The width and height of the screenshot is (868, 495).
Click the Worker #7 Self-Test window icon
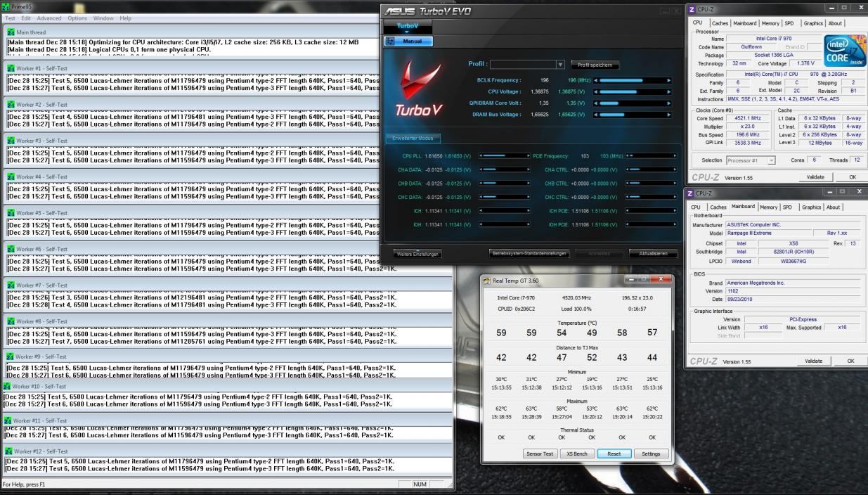point(11,285)
